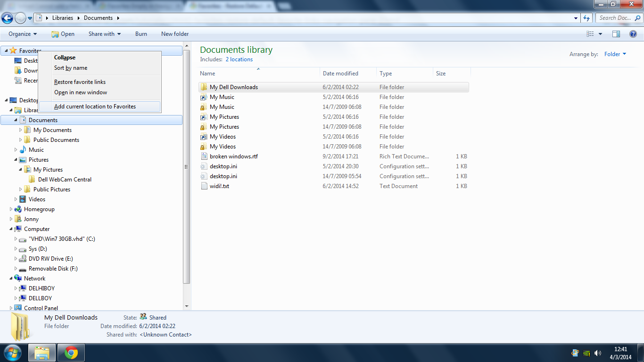Click the volume speaker tray icon
This screenshot has width=644, height=362.
598,353
